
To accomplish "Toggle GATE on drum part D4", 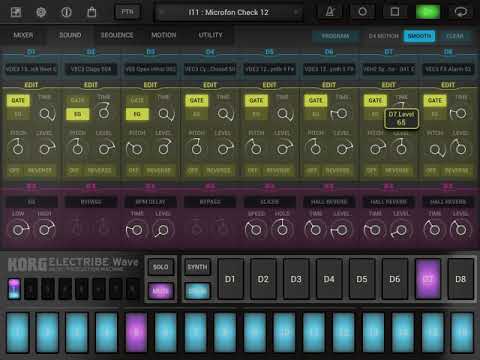I will pos(197,100).
